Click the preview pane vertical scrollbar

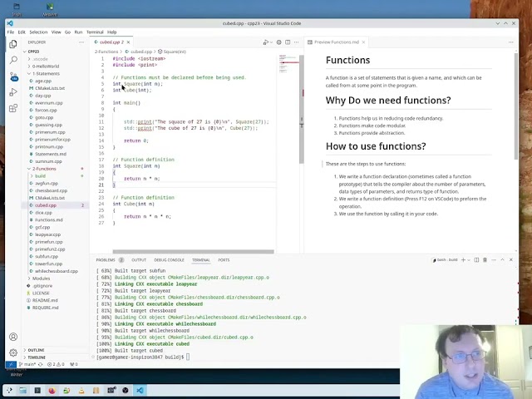coord(516,106)
